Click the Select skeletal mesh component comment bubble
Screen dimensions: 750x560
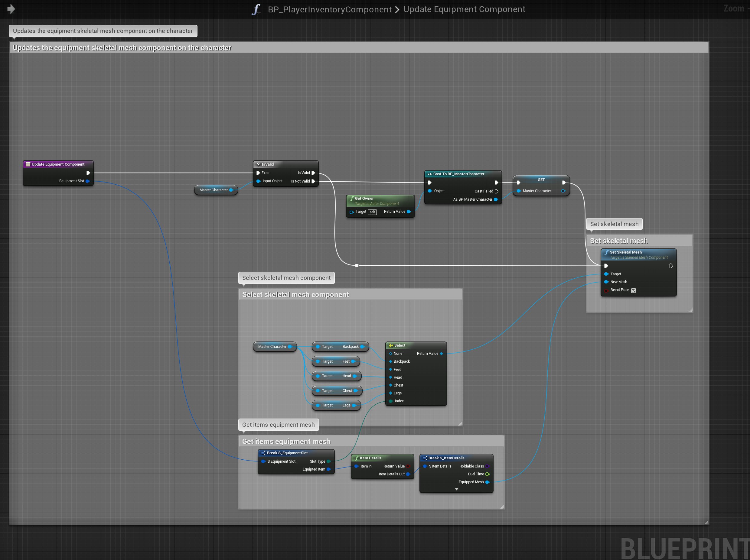pos(286,278)
